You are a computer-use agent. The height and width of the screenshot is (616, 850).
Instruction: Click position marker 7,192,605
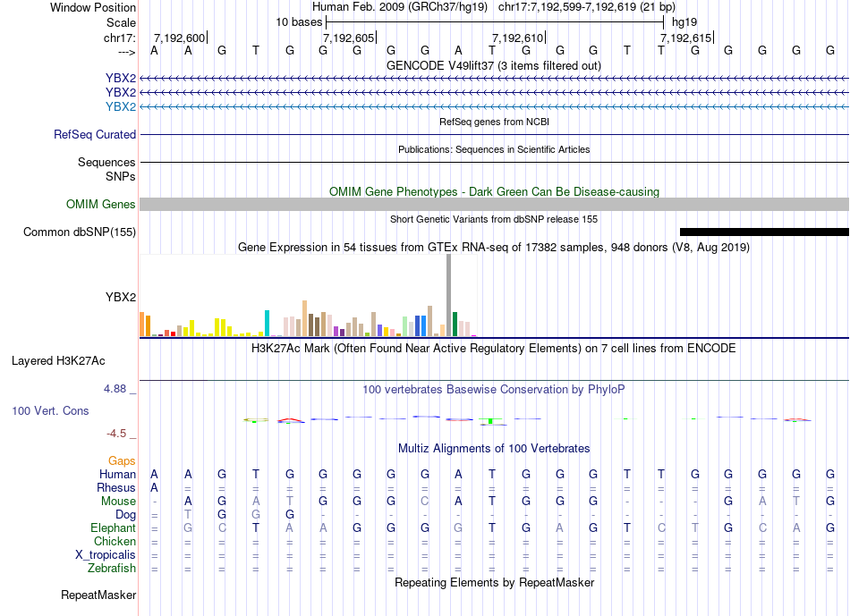349,38
